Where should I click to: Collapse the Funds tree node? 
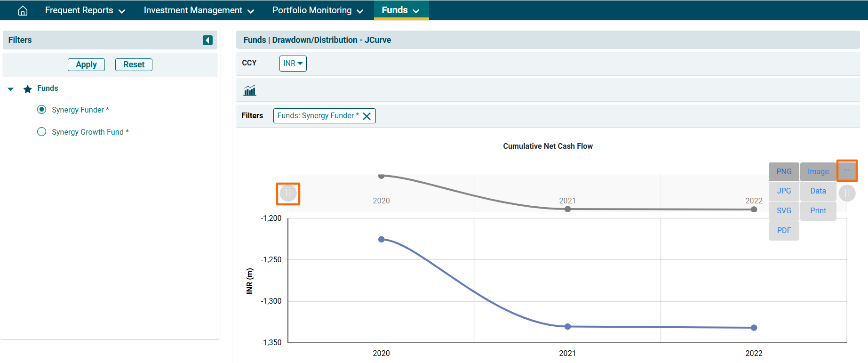(x=11, y=89)
